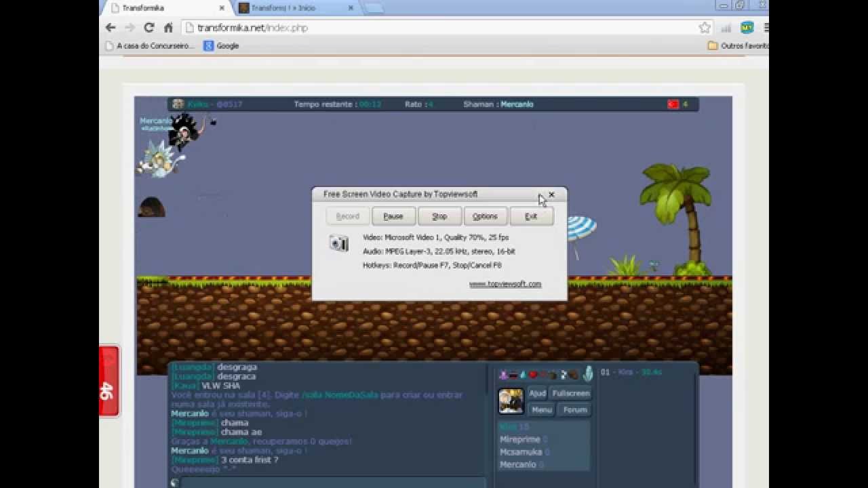868x488 pixels.
Task: Click the camera recorder icon in the dialog
Action: (x=338, y=243)
